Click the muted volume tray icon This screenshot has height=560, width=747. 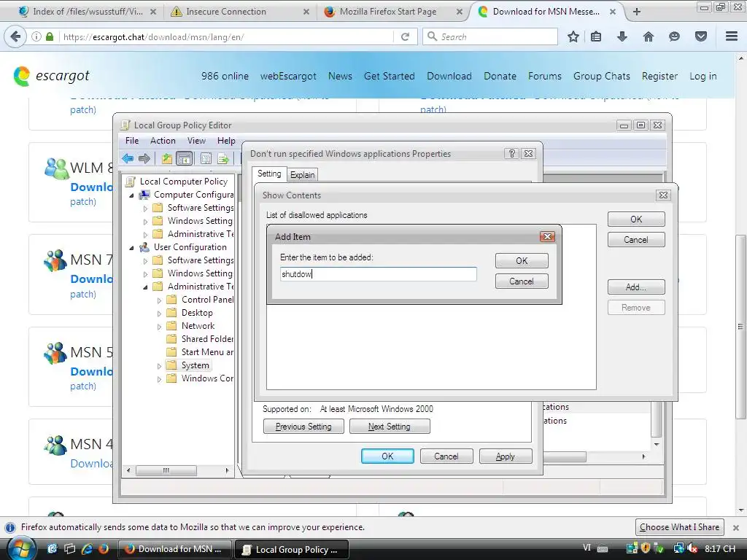692,548
